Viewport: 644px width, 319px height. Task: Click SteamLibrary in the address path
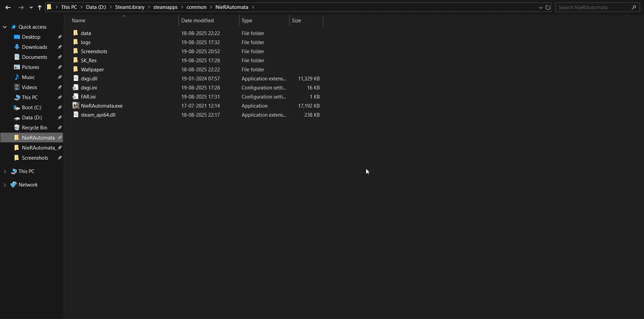pos(130,7)
